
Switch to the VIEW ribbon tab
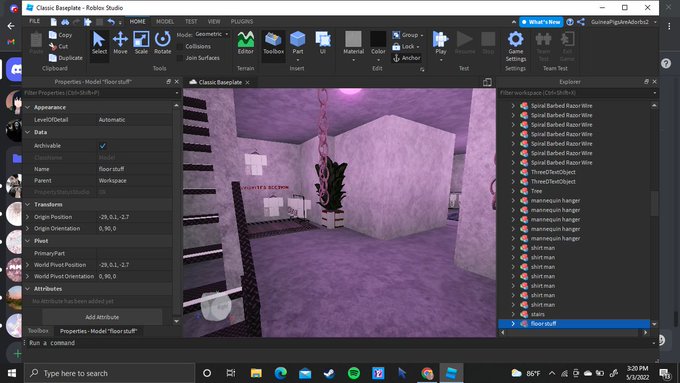[x=214, y=22]
